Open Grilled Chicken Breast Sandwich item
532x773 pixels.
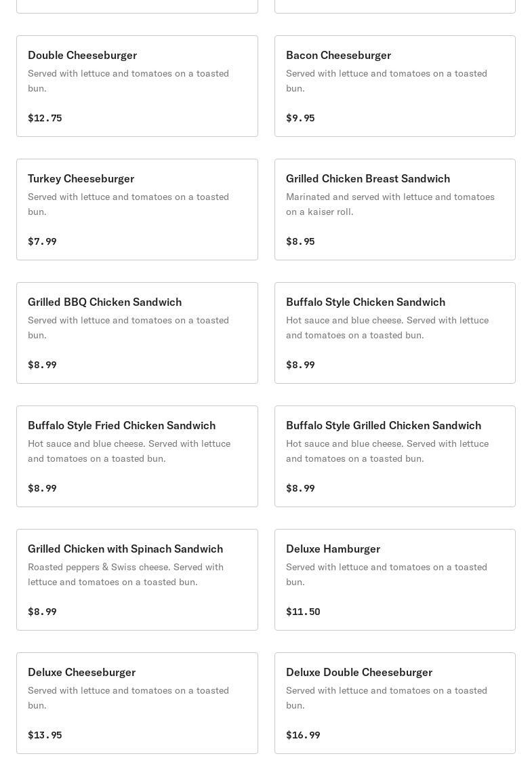click(x=367, y=178)
